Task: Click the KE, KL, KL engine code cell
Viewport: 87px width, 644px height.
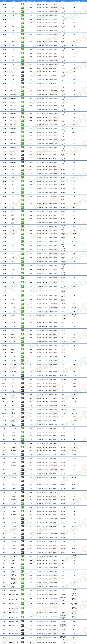Action: [x=74, y=315]
